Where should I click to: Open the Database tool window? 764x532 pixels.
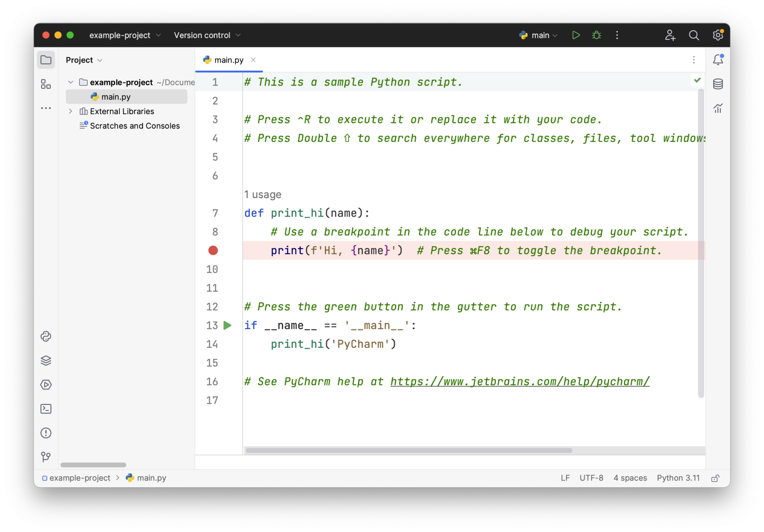pos(718,84)
